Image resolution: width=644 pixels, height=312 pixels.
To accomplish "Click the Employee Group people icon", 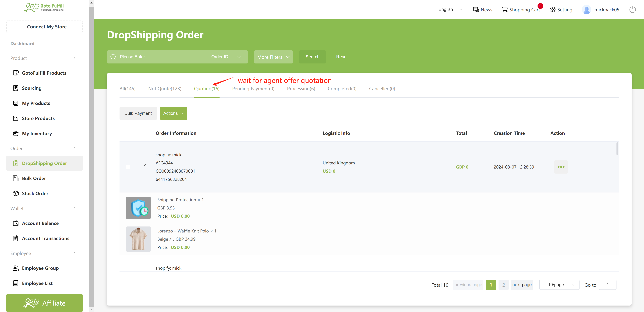I will [x=16, y=268].
